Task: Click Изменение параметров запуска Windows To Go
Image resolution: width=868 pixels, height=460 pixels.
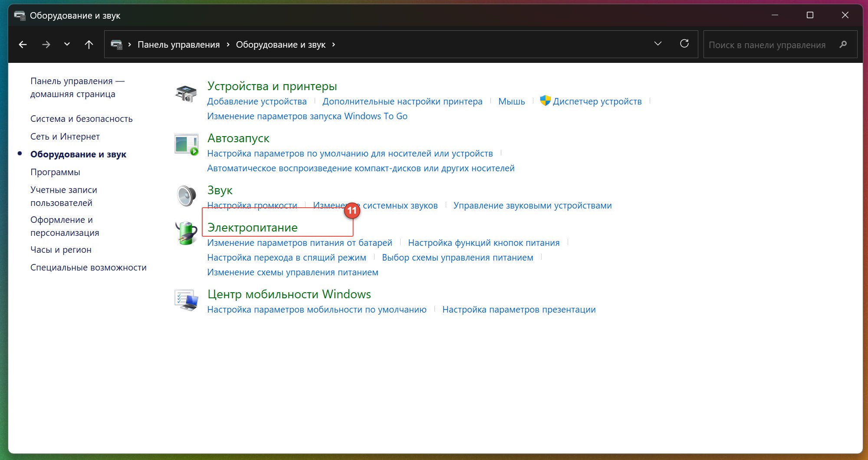Action: coord(307,116)
